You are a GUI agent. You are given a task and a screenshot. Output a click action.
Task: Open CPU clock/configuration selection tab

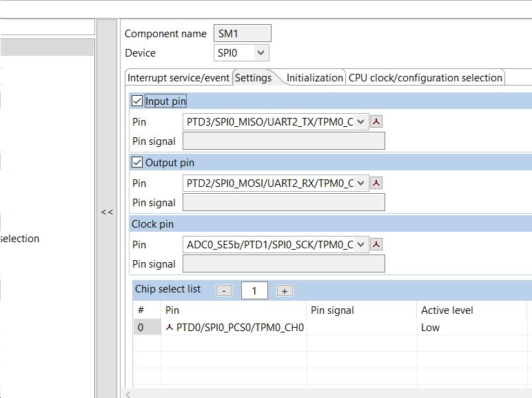pyautogui.click(x=425, y=78)
